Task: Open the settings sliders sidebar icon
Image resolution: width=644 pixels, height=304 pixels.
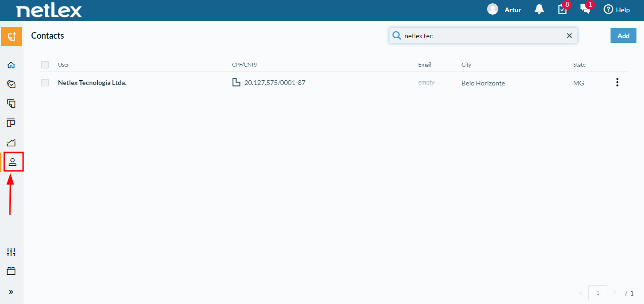Action: click(x=11, y=252)
